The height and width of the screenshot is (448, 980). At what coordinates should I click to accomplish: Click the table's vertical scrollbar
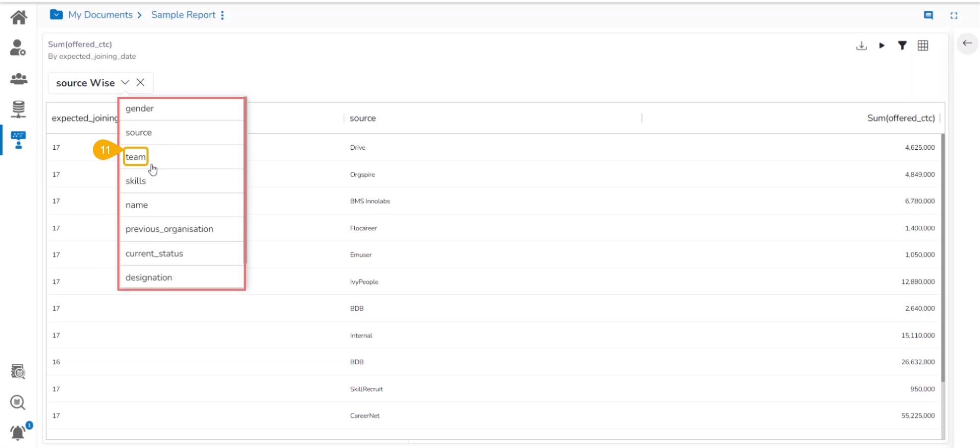click(943, 258)
